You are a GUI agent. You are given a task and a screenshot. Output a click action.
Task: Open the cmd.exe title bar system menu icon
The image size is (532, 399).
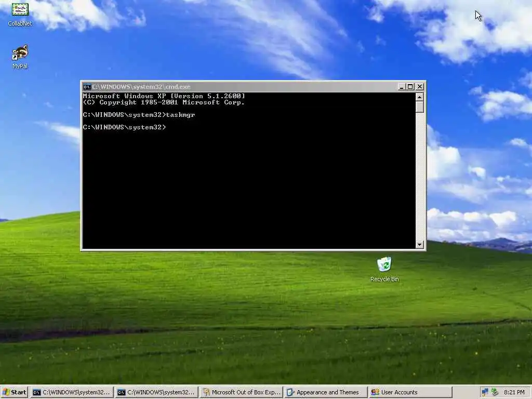click(x=87, y=87)
